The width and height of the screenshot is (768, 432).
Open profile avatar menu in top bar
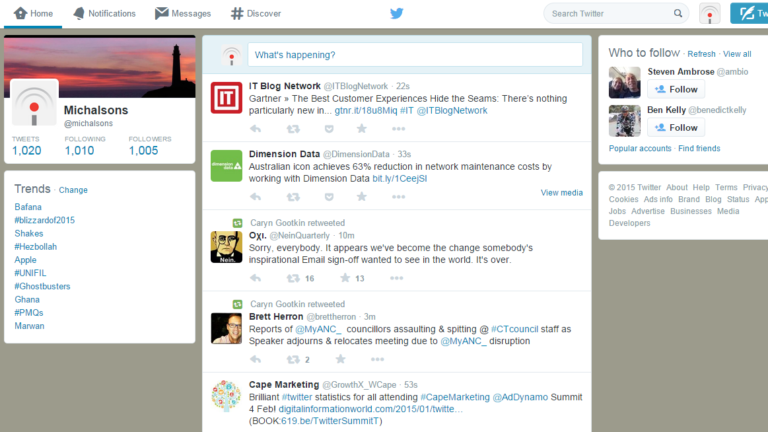tap(710, 13)
